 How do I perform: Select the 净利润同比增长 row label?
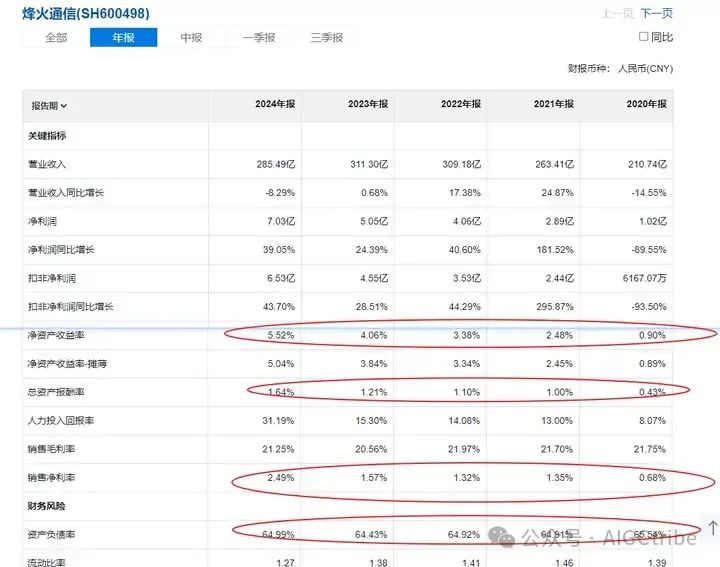61,250
